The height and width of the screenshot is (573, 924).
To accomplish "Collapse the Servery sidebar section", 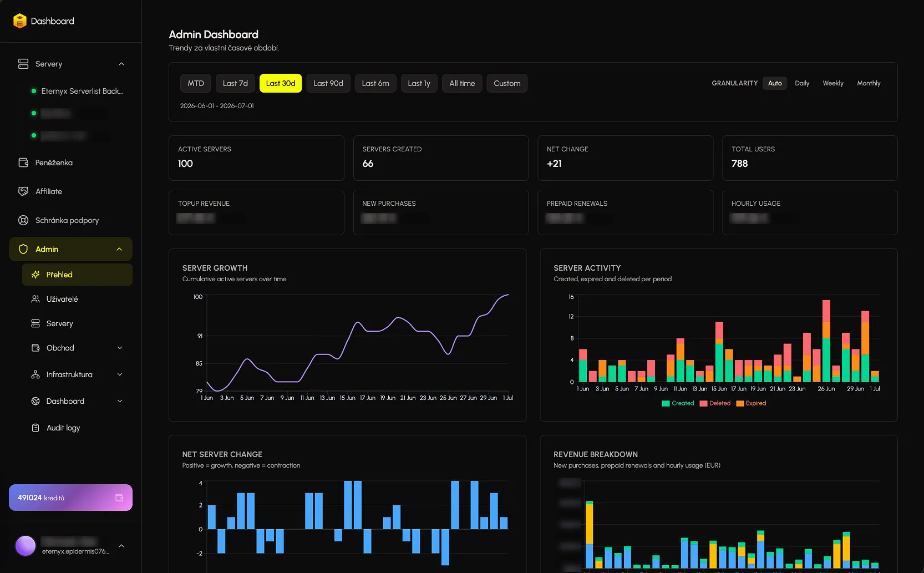I will [x=121, y=64].
